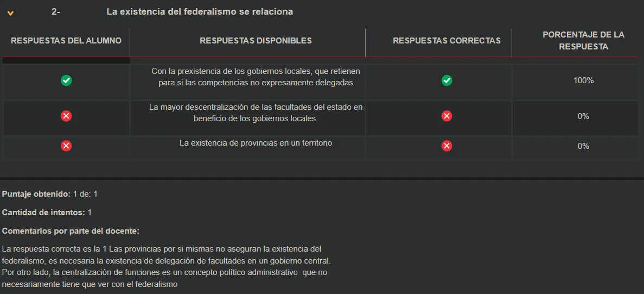
Task: Click question title 'La existencia del federalismo se relaciona'
Action: [x=200, y=11]
